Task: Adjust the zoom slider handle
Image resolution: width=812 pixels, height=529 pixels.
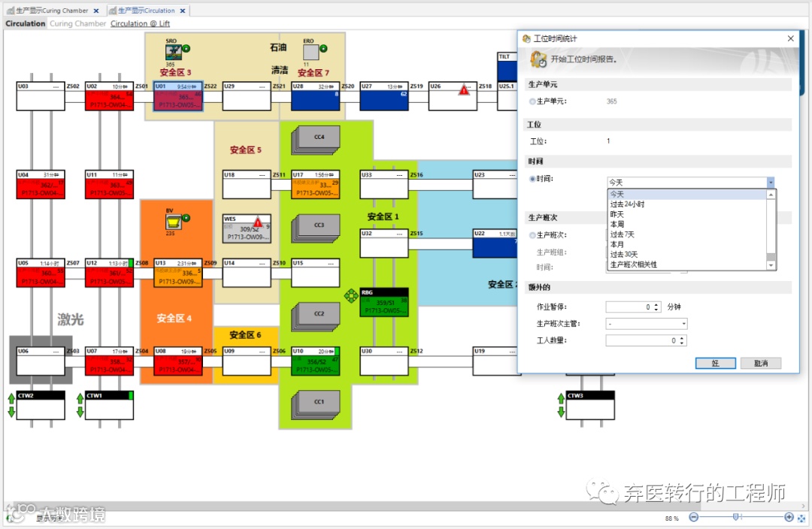Action: pyautogui.click(x=736, y=517)
